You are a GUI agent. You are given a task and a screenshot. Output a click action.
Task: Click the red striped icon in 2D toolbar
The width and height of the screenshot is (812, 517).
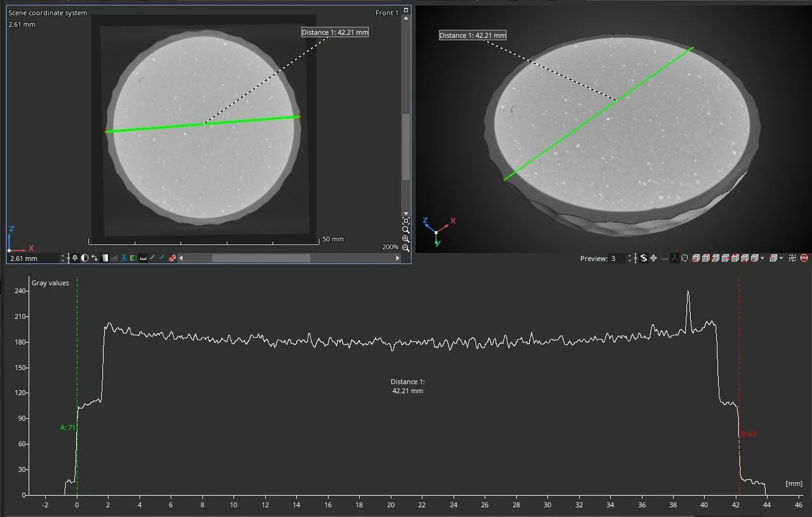pos(172,258)
